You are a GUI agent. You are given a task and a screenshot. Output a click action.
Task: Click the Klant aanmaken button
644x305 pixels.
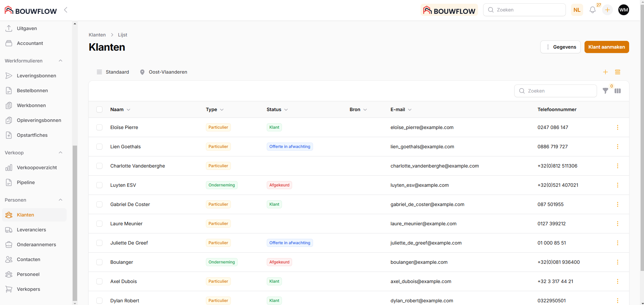click(x=606, y=47)
